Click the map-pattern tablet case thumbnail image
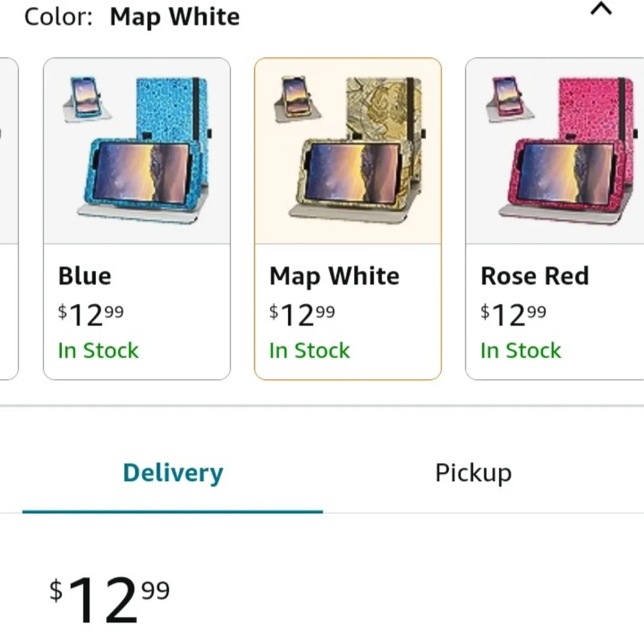644x644 pixels. 348,150
